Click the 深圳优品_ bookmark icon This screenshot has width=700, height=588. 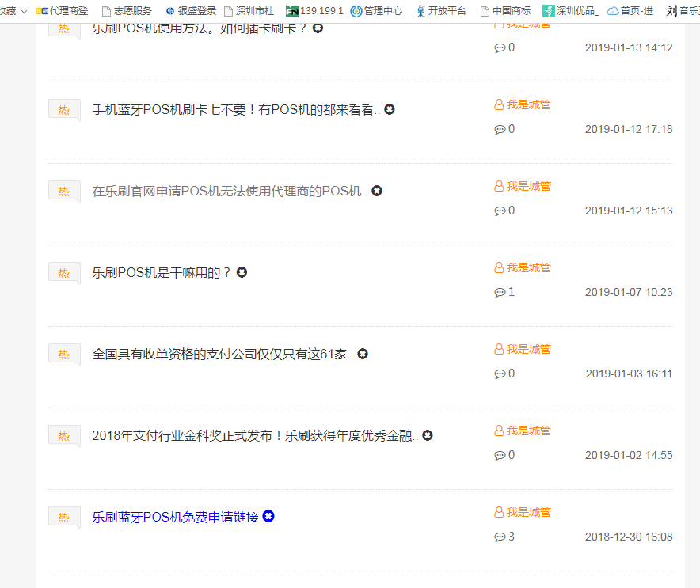(549, 11)
